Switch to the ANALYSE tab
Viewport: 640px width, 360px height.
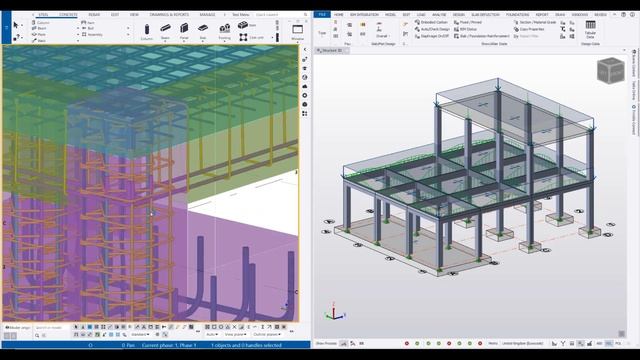(x=439, y=15)
